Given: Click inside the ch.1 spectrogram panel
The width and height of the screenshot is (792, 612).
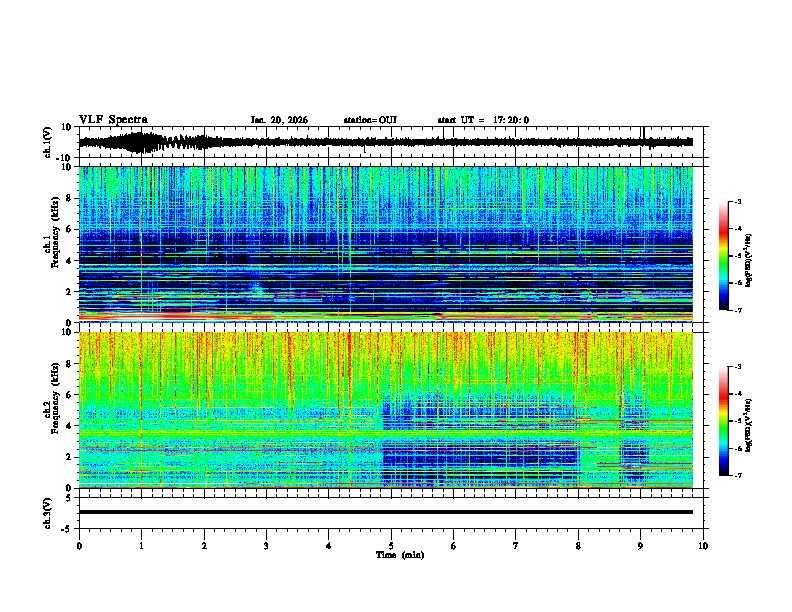Looking at the screenshot, I should 385,244.
